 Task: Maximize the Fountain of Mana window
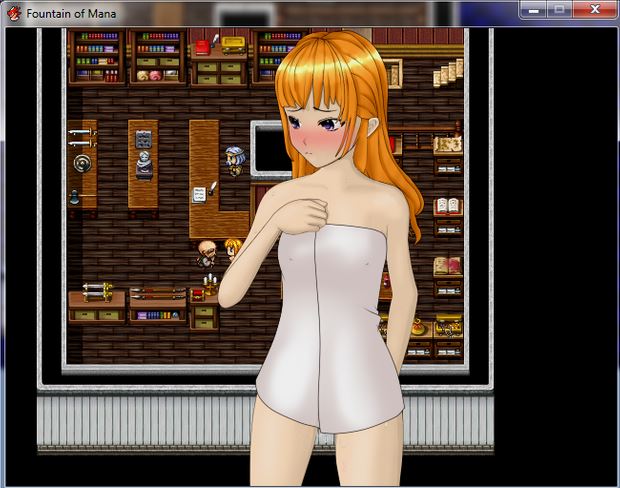coord(560,9)
